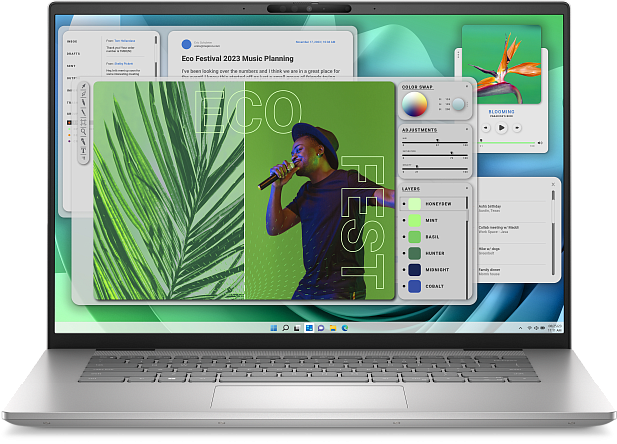Open the Widgets taskbar icon

click(309, 328)
